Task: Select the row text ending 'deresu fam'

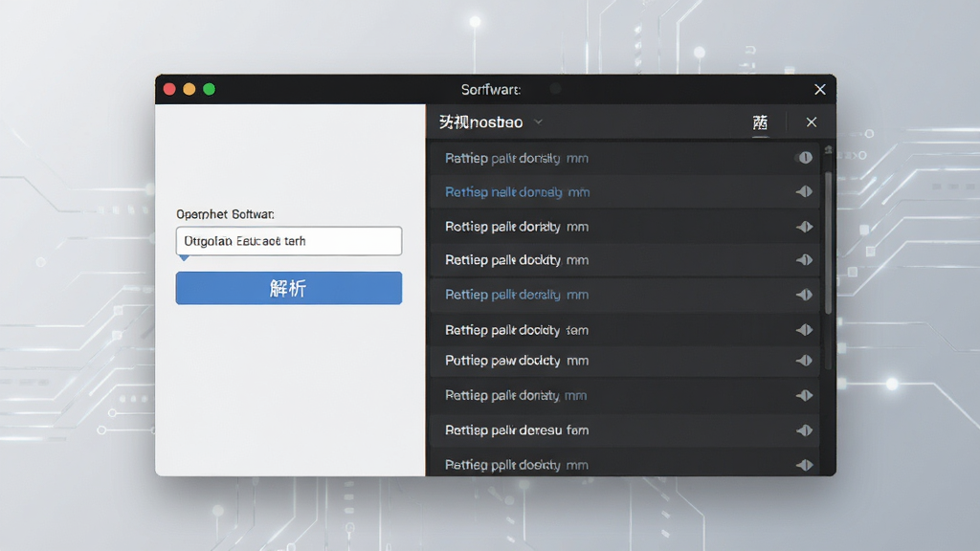Action: pos(517,430)
